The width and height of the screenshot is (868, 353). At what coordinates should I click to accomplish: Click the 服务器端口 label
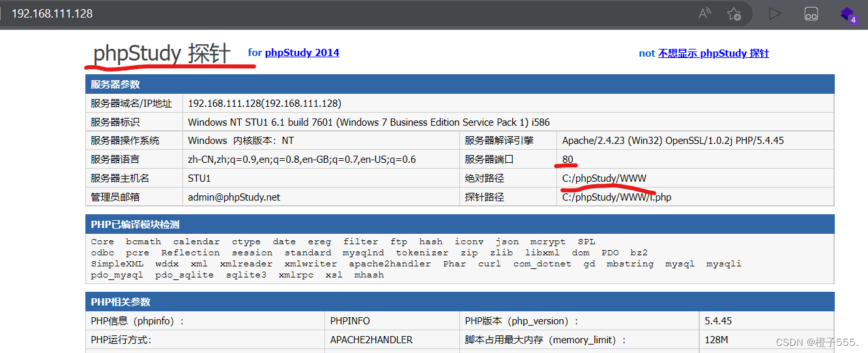pos(489,160)
